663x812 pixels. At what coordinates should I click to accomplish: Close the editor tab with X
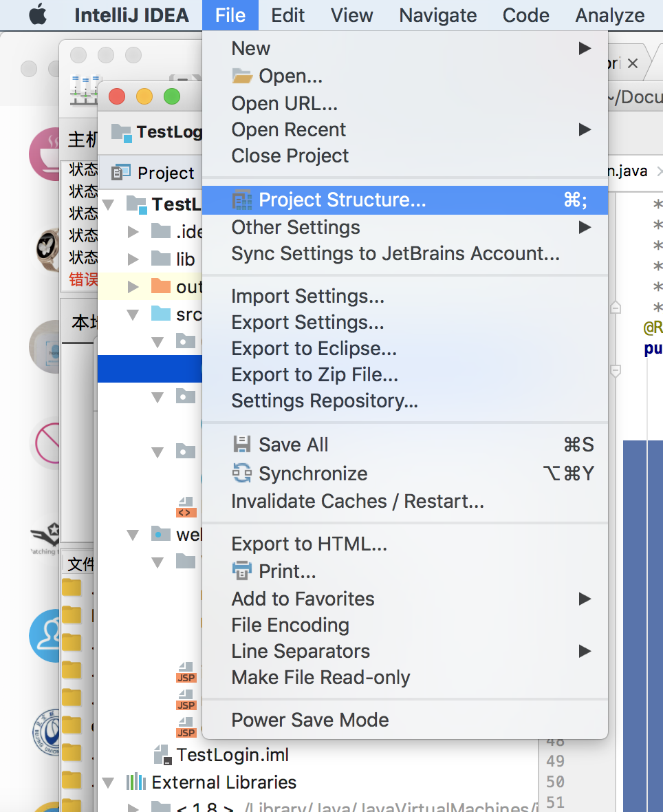633,63
